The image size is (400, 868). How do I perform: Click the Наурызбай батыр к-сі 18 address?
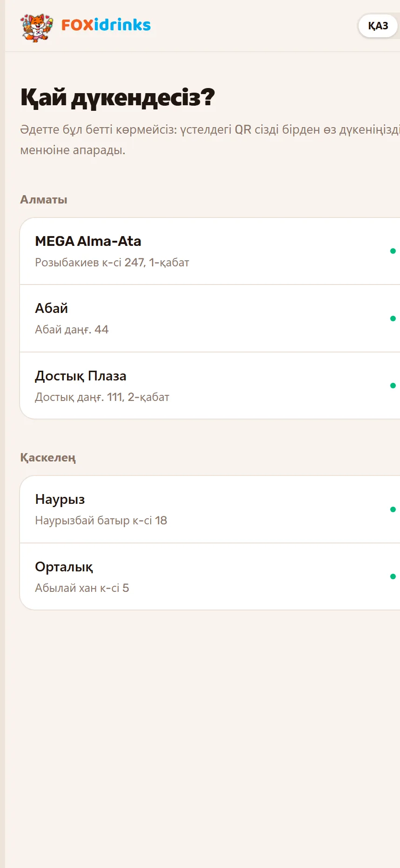(101, 521)
